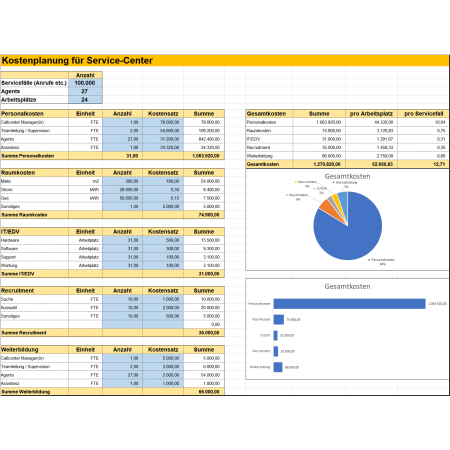Click the Servicefälle value cell 100.000

85,83
